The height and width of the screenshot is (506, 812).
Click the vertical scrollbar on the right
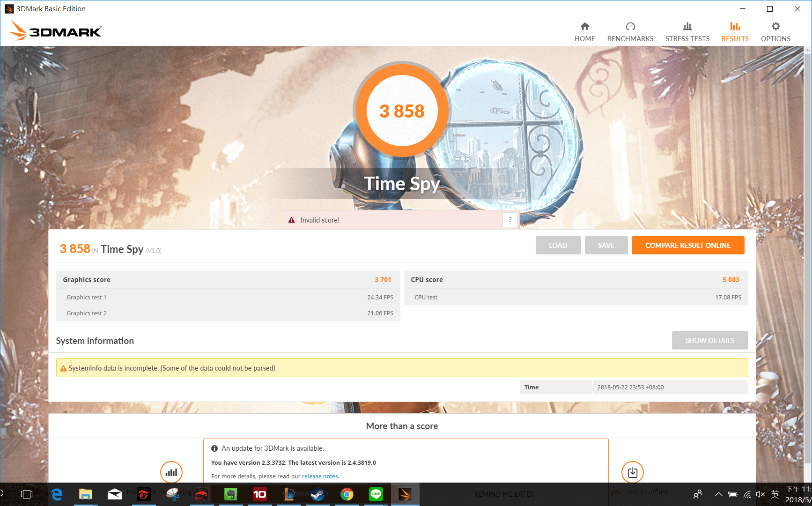[x=807, y=258]
